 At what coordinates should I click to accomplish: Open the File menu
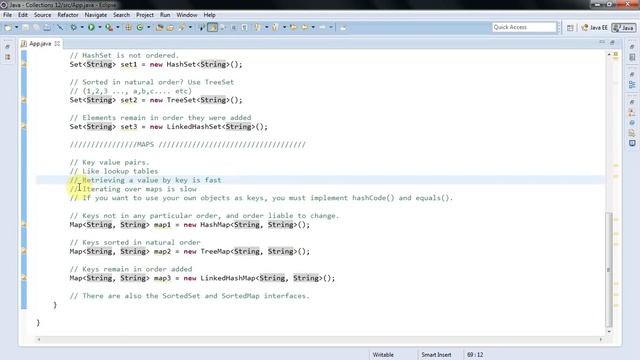click(x=7, y=15)
